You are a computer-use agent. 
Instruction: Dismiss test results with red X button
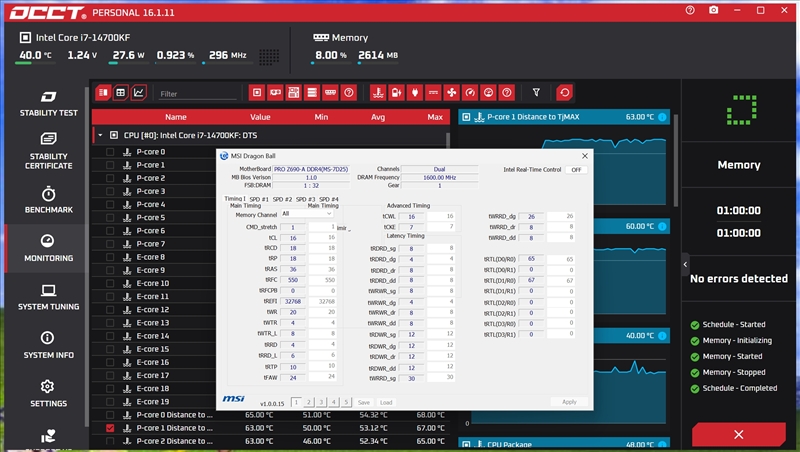(x=738, y=434)
